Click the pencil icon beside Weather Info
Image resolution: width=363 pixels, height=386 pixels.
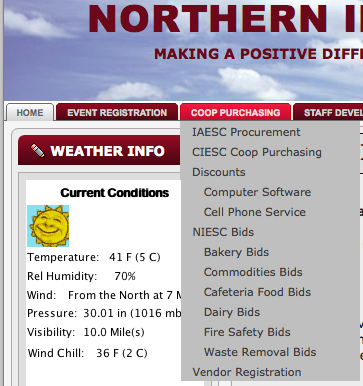tap(37, 151)
